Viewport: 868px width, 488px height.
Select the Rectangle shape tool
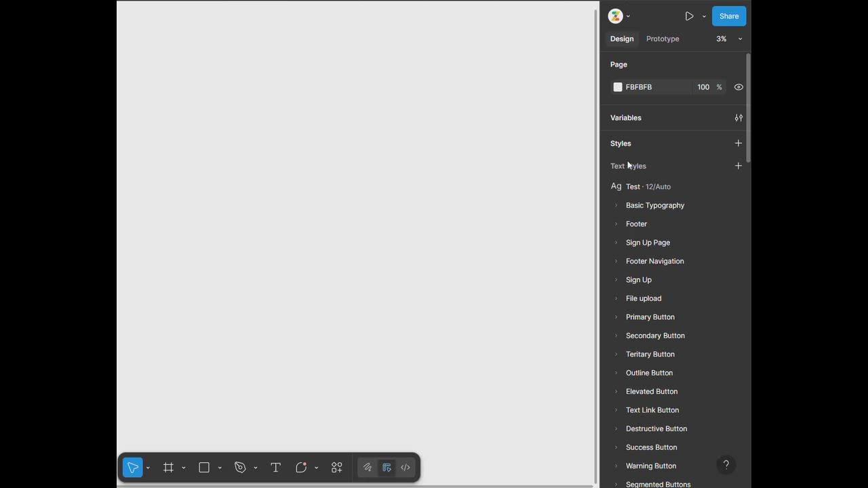point(204,468)
